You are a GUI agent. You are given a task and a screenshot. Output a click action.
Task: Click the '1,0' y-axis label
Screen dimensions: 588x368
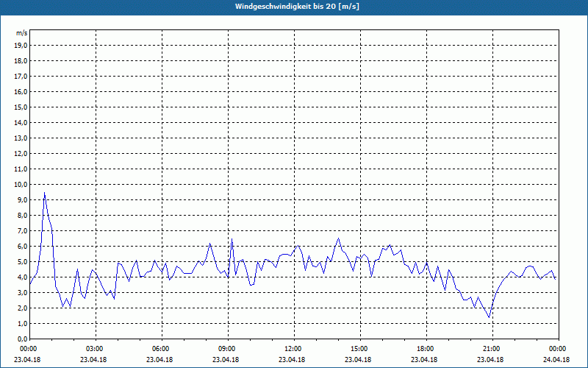pyautogui.click(x=24, y=323)
